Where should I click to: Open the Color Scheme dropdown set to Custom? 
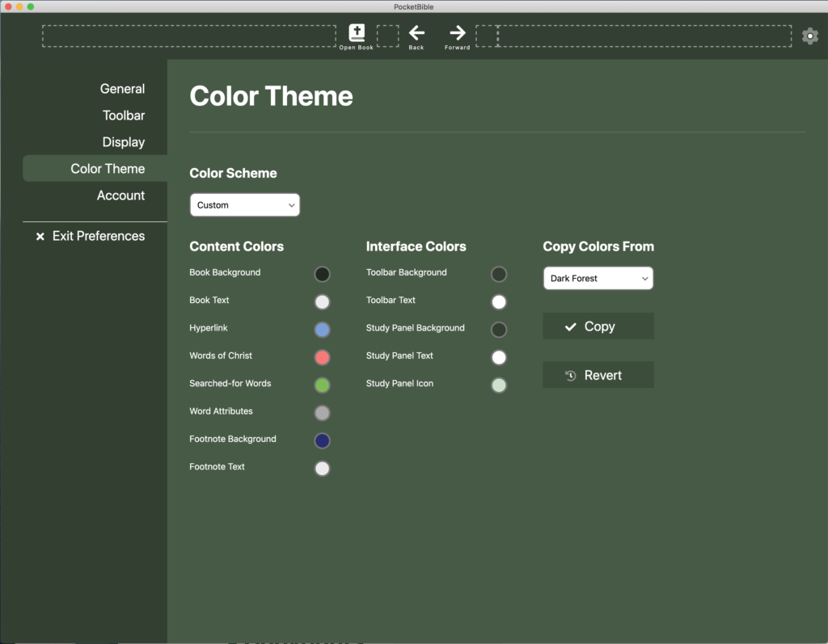245,204
